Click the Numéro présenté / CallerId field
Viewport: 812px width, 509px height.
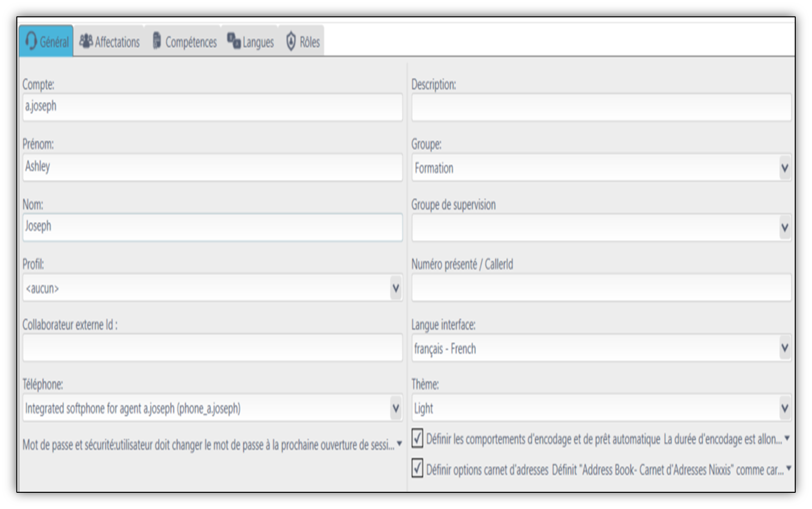coord(601,288)
